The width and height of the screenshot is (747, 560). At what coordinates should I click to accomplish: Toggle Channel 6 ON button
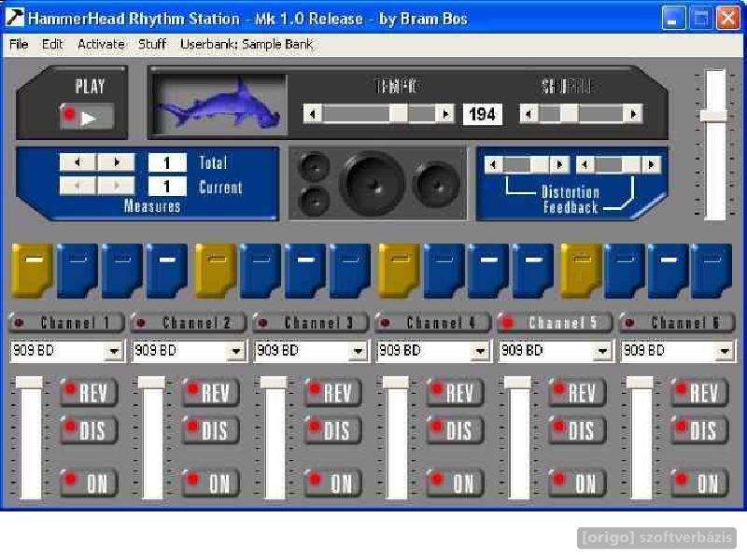pos(699,483)
